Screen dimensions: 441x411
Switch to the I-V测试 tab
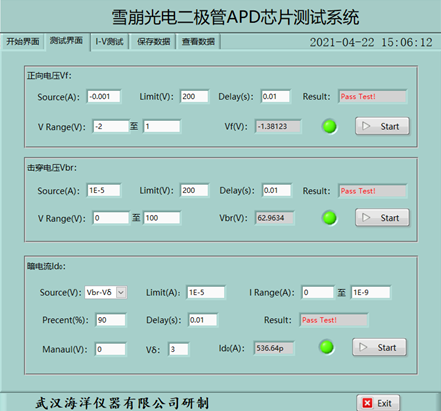[109, 42]
